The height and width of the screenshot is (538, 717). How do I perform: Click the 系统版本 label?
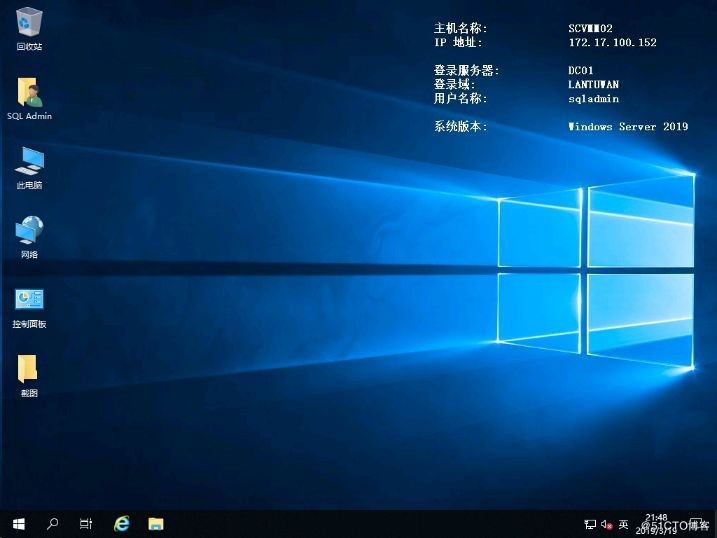(460, 126)
